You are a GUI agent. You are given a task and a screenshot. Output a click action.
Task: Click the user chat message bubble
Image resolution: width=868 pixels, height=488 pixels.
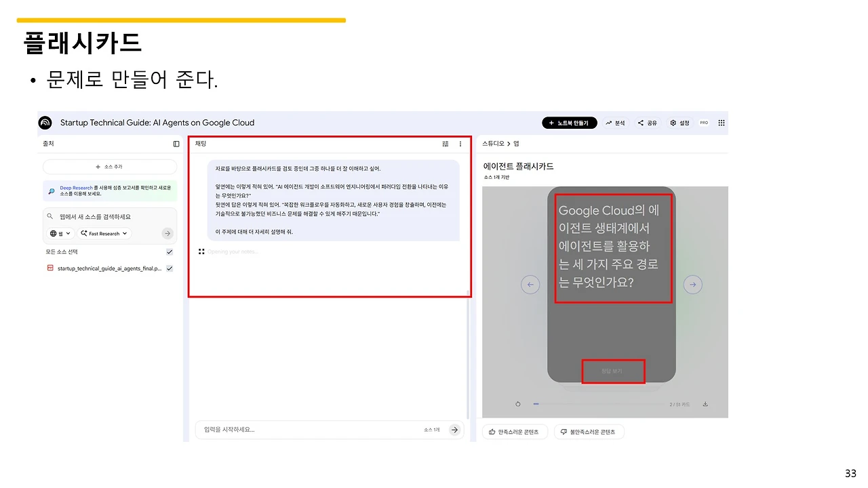click(x=334, y=200)
